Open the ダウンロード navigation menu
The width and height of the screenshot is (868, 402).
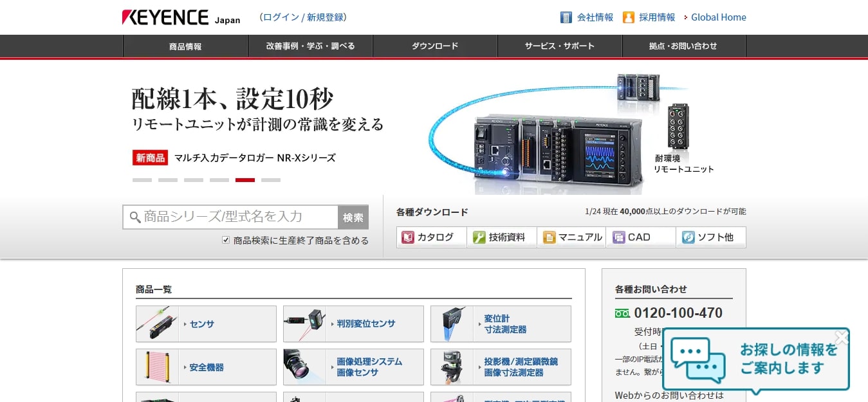435,46
